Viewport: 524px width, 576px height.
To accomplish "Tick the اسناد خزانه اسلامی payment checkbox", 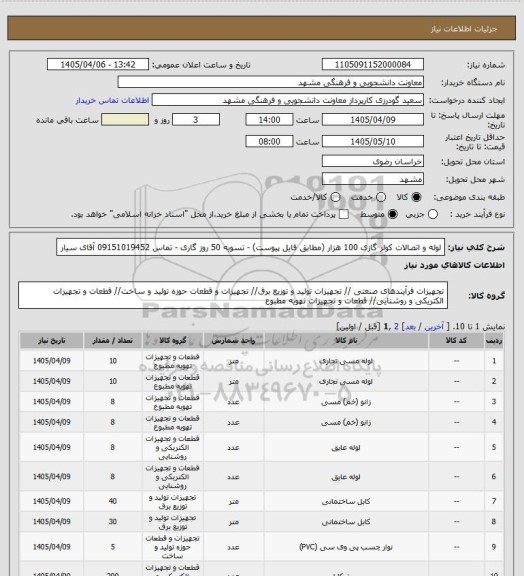I will coord(344,214).
